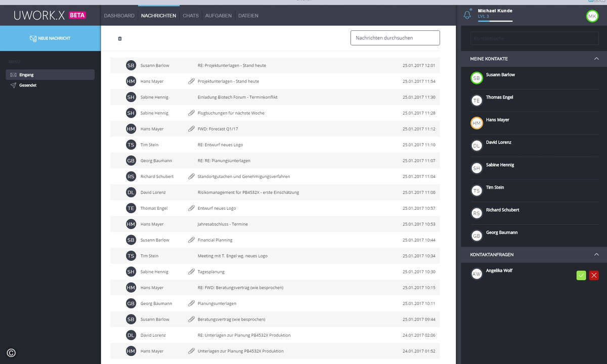607x364 pixels.
Task: Click attachment clip on 'Flugbuchungen für nächste Woche'
Action: 191,113
